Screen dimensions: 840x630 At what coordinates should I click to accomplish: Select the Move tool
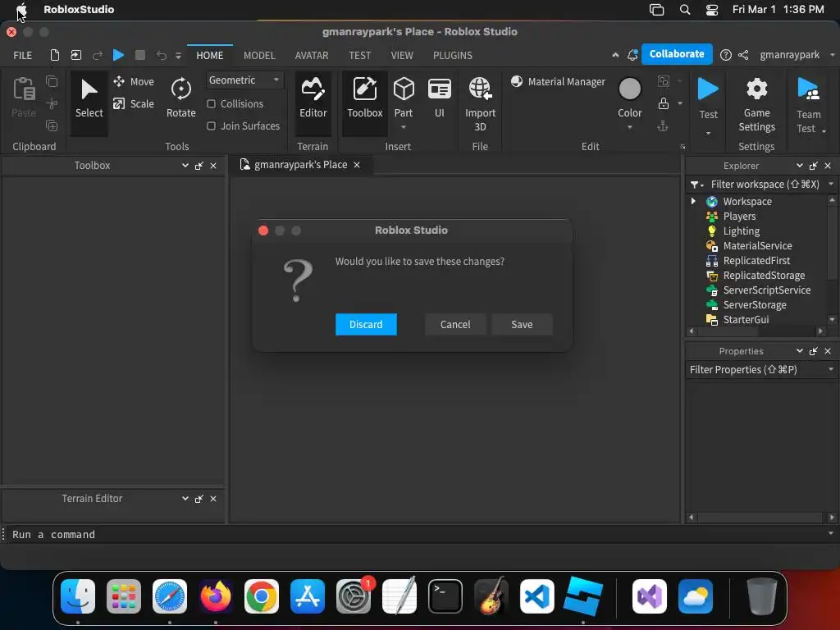[x=134, y=81]
